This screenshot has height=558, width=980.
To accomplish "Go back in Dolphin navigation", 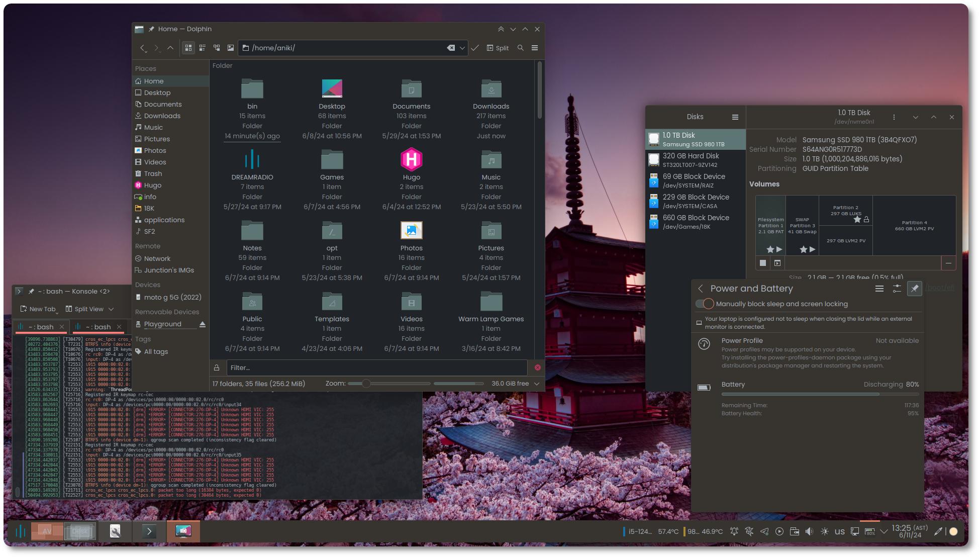I will tap(143, 48).
